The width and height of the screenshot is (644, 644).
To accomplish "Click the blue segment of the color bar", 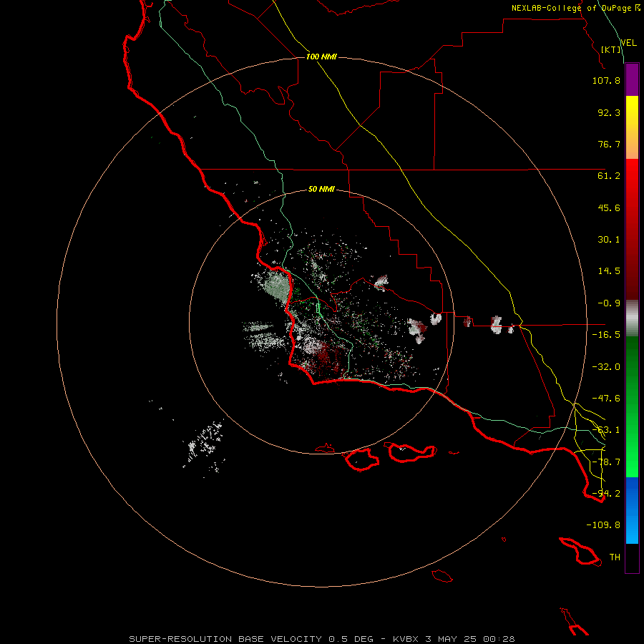I will (632, 510).
